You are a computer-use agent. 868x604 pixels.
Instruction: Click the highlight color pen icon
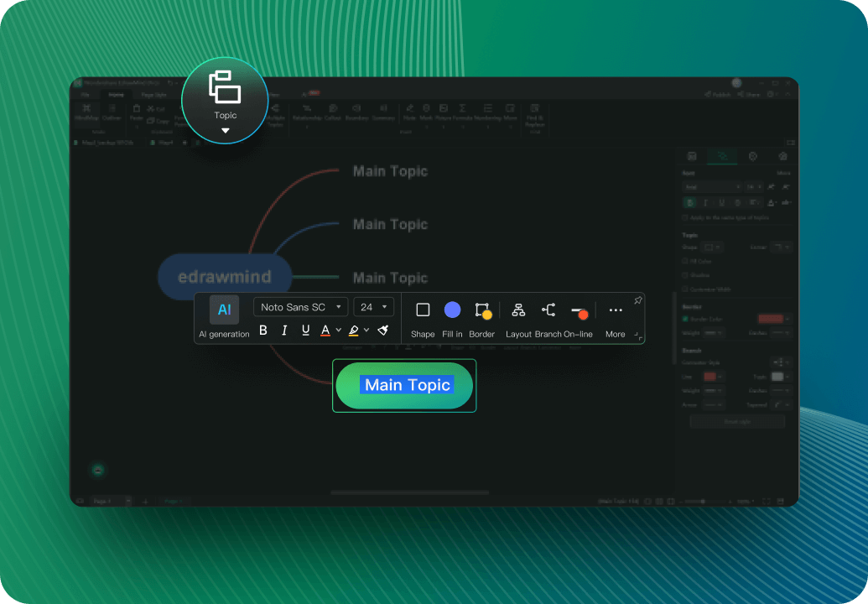(x=353, y=331)
